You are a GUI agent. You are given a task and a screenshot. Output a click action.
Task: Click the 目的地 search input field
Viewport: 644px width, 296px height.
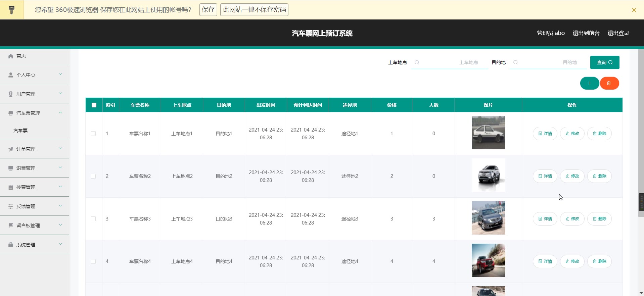(551, 62)
